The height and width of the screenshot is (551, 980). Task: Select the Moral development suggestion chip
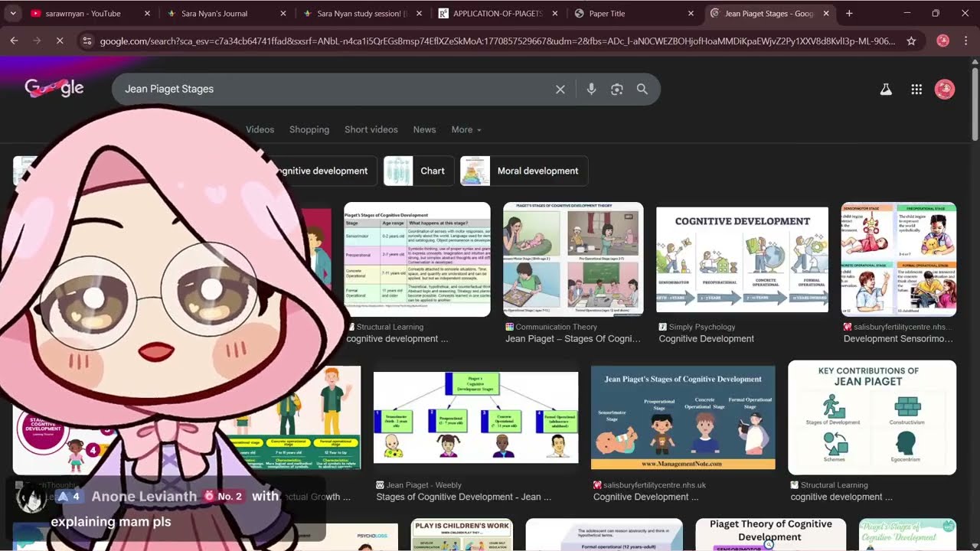coord(524,171)
